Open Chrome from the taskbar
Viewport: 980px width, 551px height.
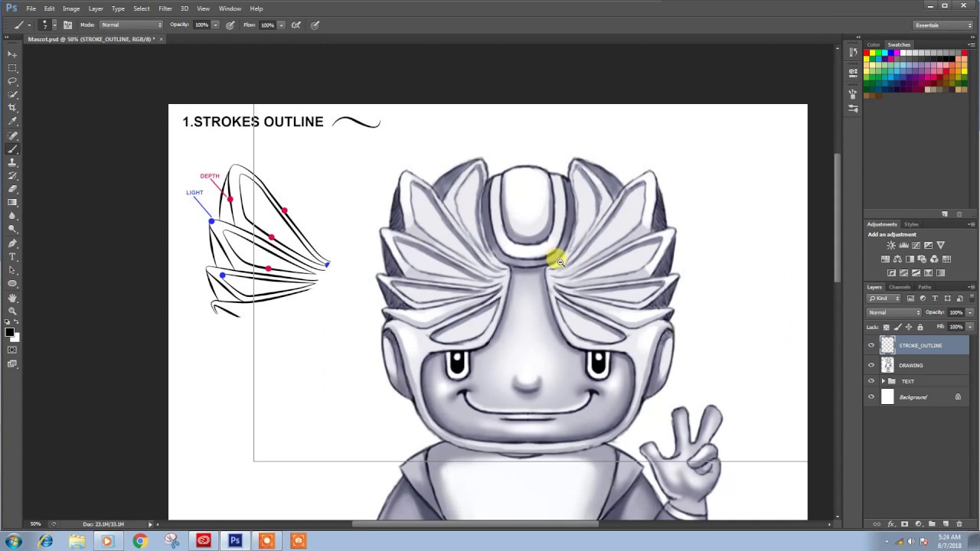point(139,541)
